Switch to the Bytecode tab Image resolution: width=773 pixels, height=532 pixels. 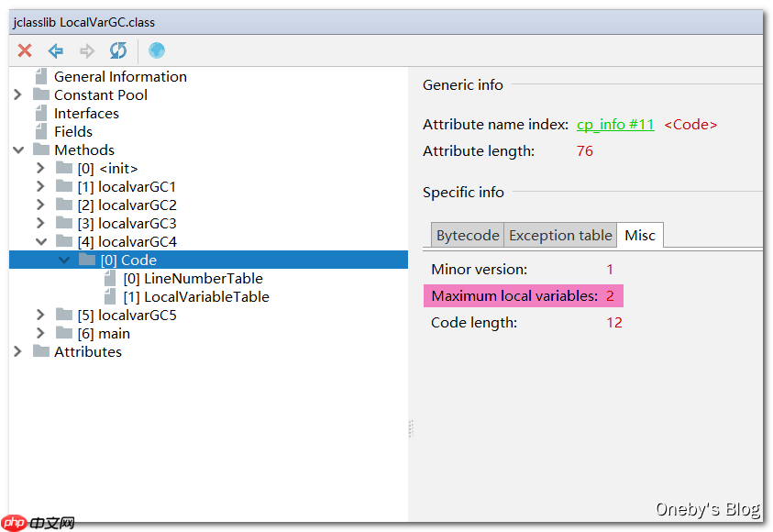tap(468, 236)
